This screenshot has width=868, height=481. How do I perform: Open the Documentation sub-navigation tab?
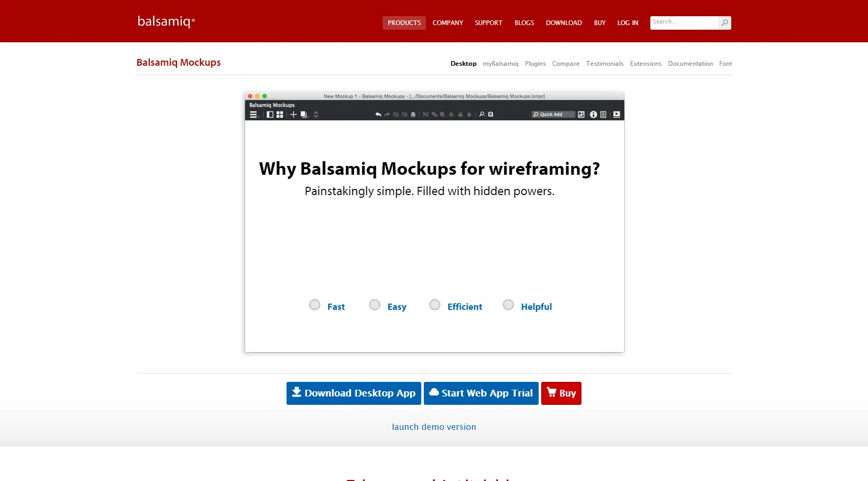[x=690, y=64]
